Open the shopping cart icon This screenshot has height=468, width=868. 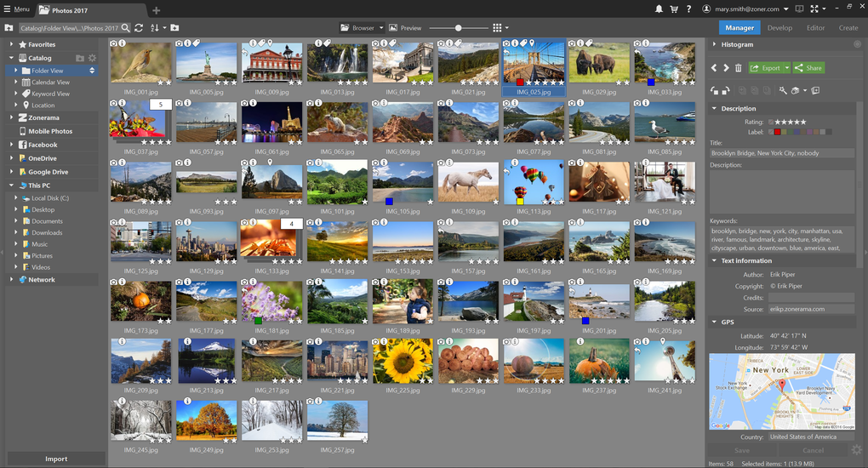coord(674,9)
